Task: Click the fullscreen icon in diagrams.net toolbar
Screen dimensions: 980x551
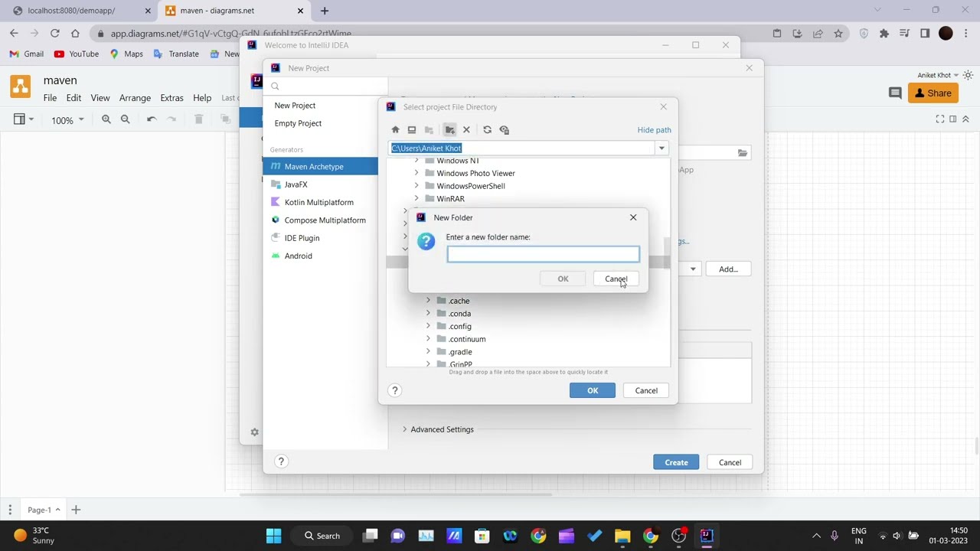Action: point(939,119)
